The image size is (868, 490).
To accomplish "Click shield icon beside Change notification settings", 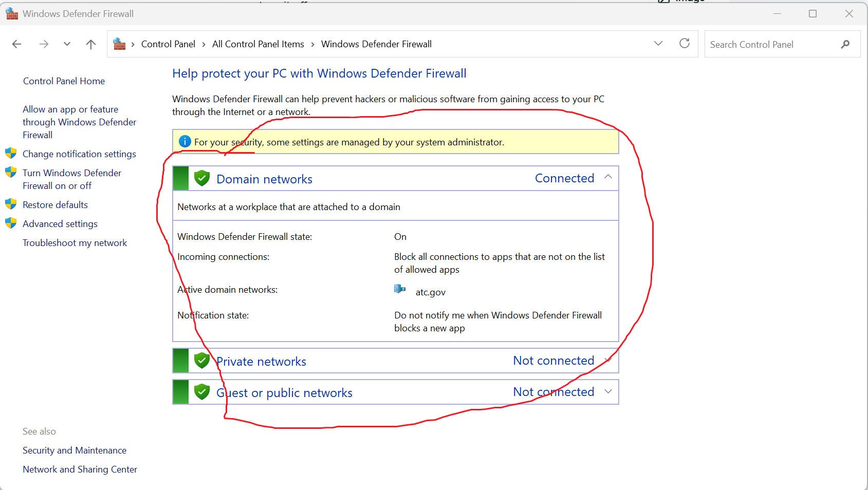I will pyautogui.click(x=11, y=153).
